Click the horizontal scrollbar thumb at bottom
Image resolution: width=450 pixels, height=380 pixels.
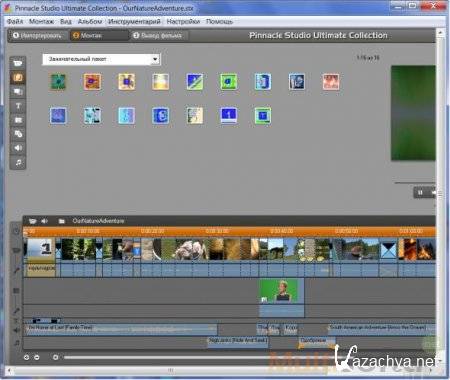tap(171, 370)
